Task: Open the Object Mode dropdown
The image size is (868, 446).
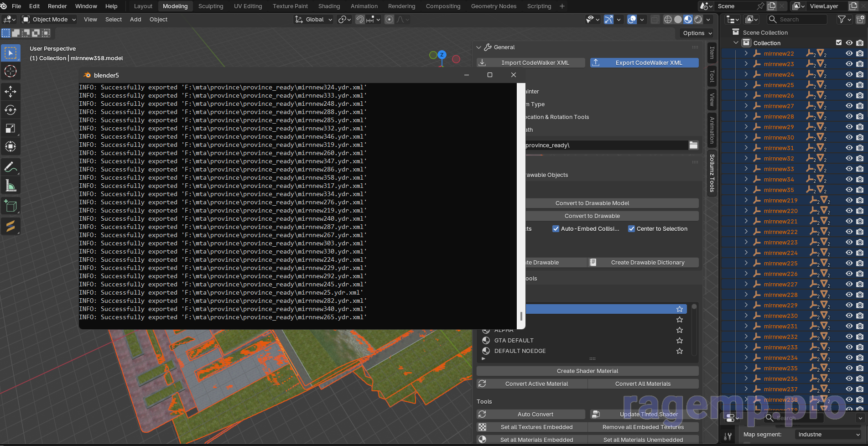Action: [x=49, y=20]
